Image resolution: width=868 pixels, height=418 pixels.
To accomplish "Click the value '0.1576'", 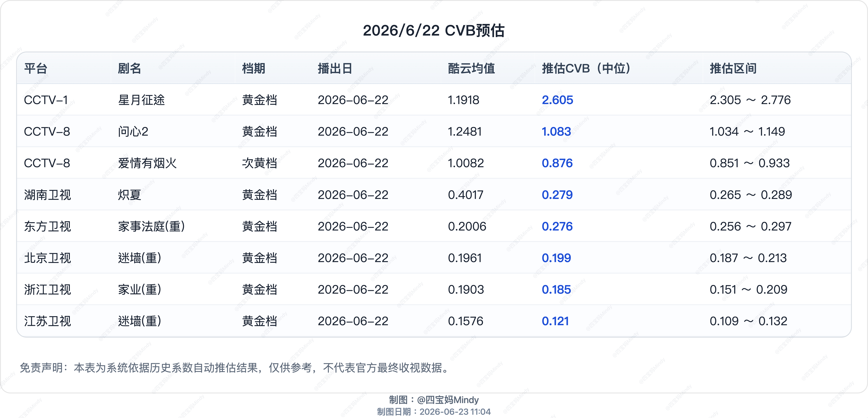I will coord(465,321).
